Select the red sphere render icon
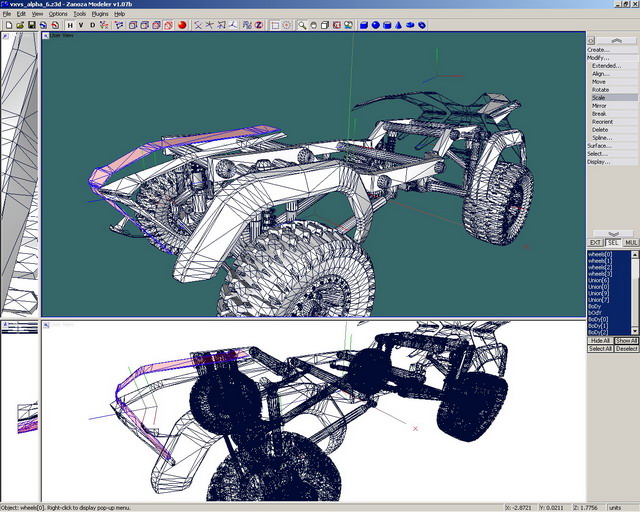 pos(183,25)
